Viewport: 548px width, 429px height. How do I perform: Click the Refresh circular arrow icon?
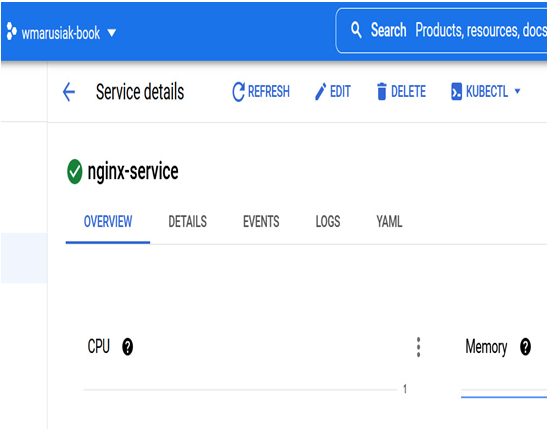pyautogui.click(x=238, y=92)
